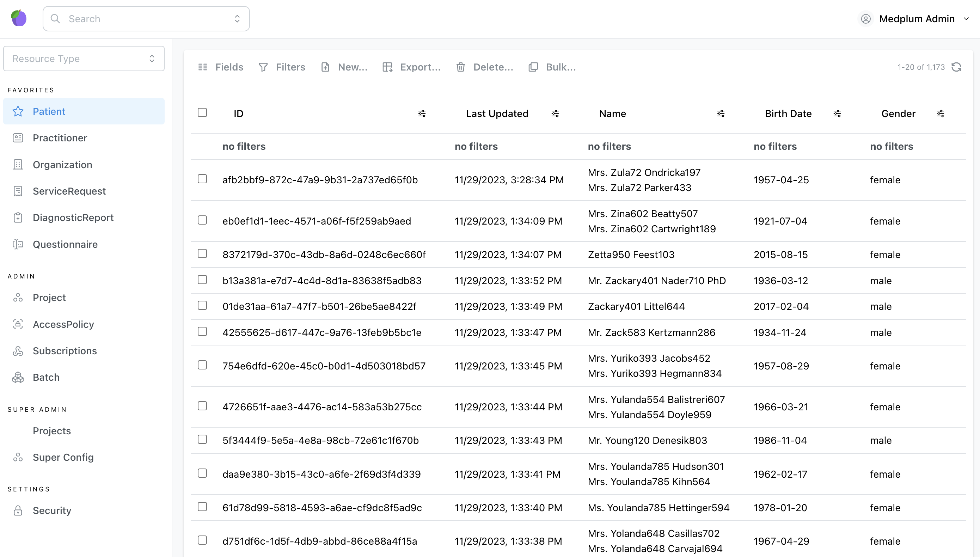Viewport: 980px width, 557px height.
Task: Click ID d751df6c-1d5f-4db9-abbd-86ce88a4f15a
Action: [319, 541]
